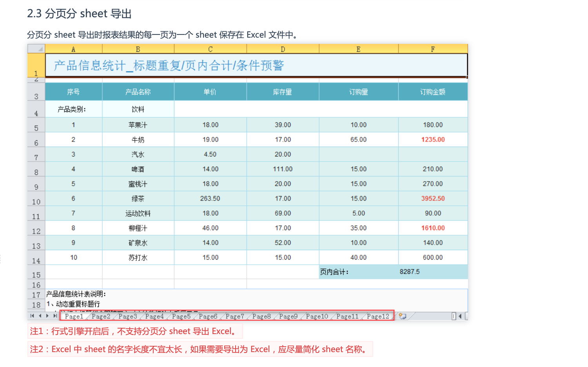The image size is (588, 367).
Task: Open the Page6 sheet tab
Action: click(208, 316)
